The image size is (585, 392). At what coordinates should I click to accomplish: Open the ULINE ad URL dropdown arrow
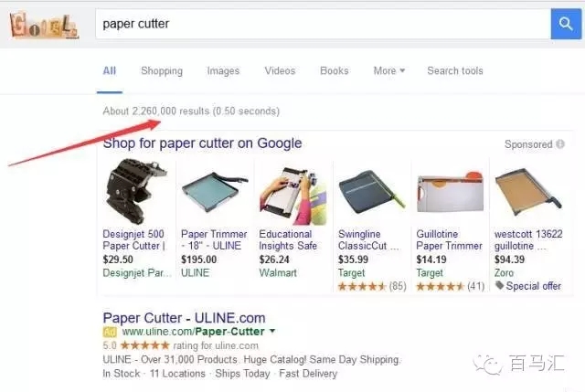pyautogui.click(x=272, y=331)
